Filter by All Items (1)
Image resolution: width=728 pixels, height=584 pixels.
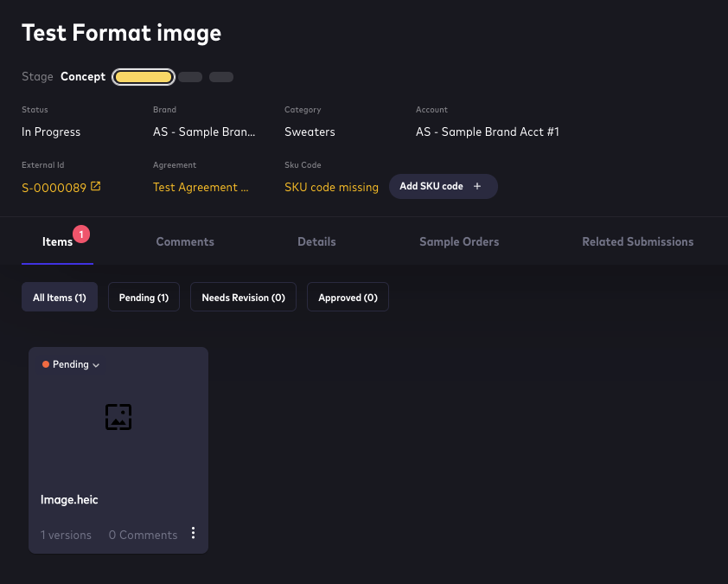pyautogui.click(x=60, y=297)
